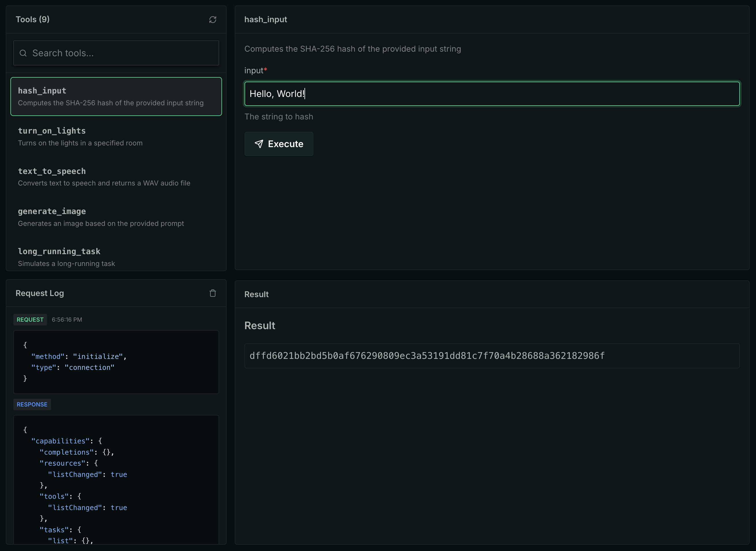Viewport: 756px width, 551px height.
Task: Select the hash_input tool
Action: pyautogui.click(x=116, y=96)
